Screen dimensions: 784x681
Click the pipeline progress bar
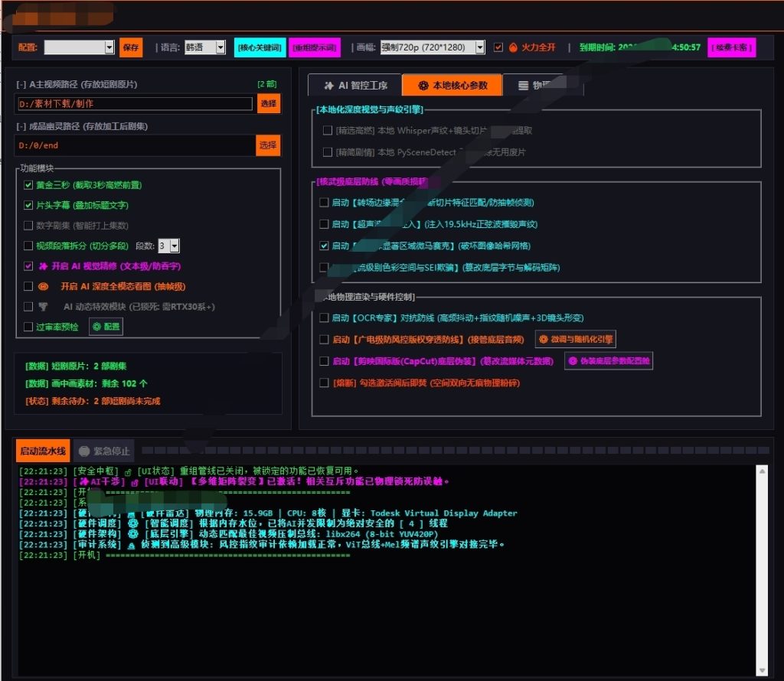point(455,451)
